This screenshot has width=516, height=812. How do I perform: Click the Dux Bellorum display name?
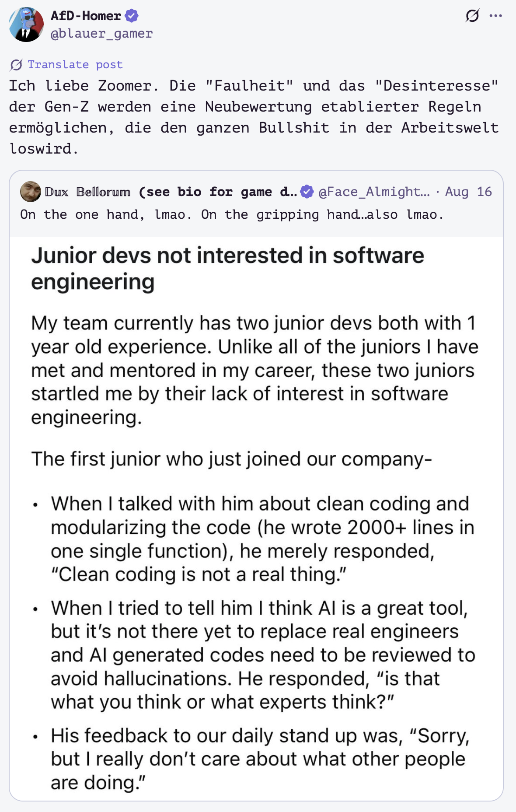pos(171,192)
